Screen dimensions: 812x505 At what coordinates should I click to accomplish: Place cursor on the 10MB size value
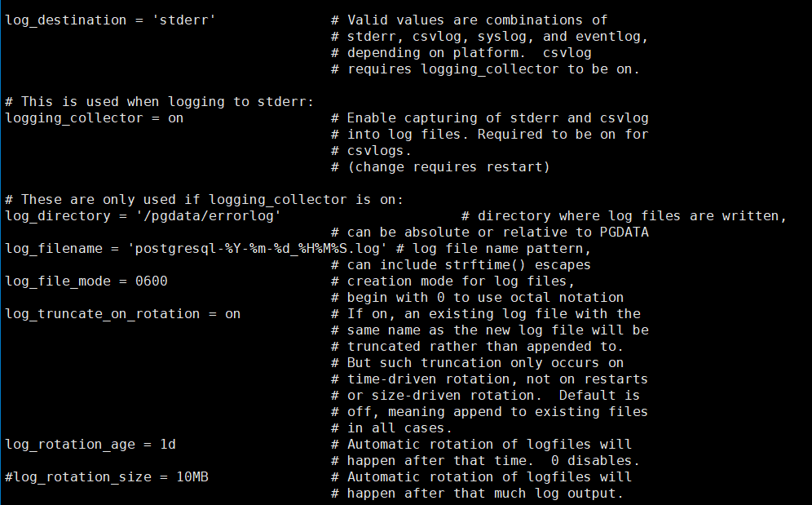click(x=192, y=476)
